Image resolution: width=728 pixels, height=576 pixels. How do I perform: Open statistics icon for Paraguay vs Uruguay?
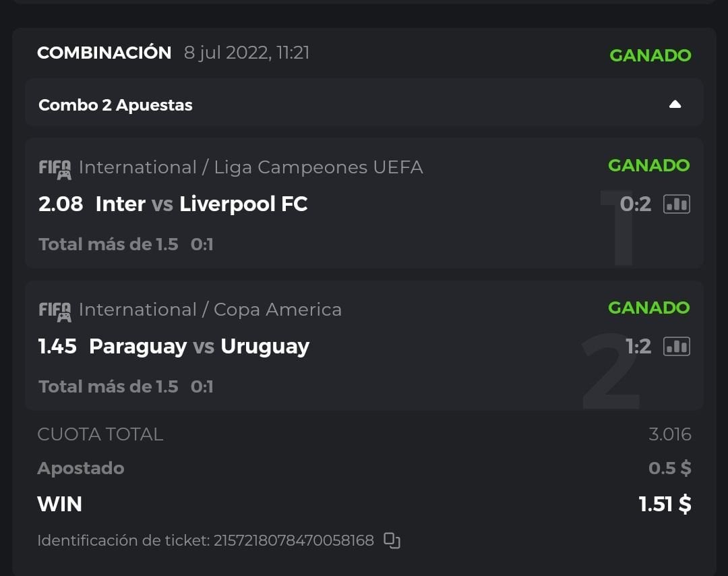pos(677,346)
